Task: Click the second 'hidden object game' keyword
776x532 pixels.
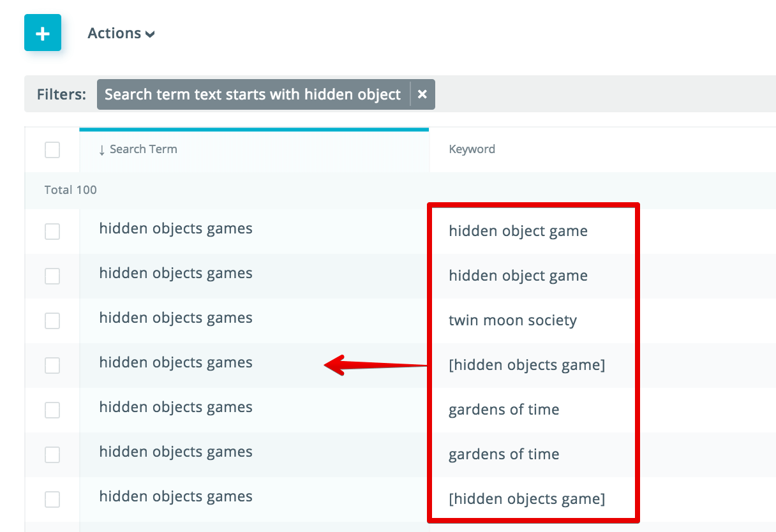Action: [518, 276]
